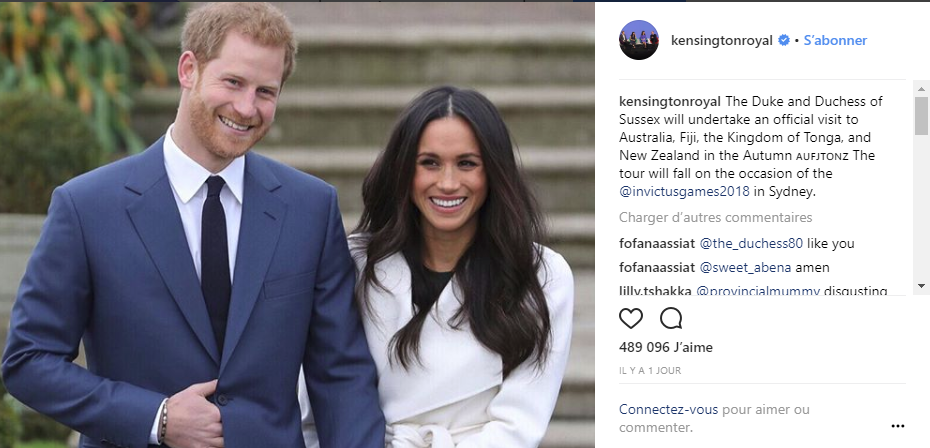Viewport: 930px width, 448px height.
Task: Click the @the_duchess80 mention
Action: click(751, 243)
